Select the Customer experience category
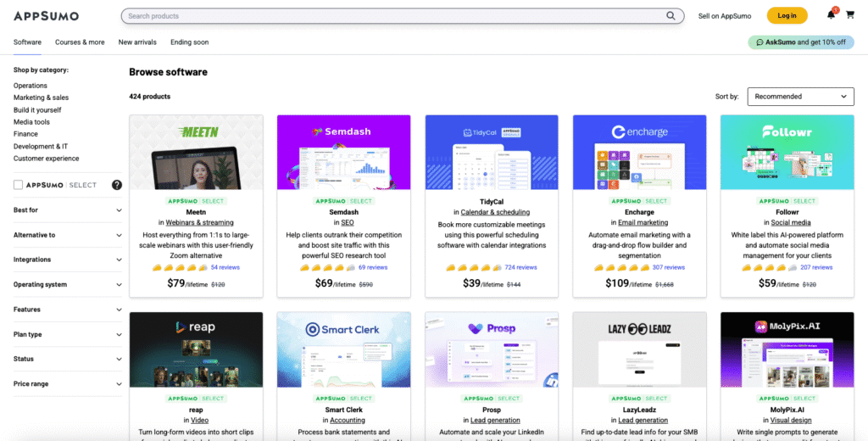 pos(46,159)
